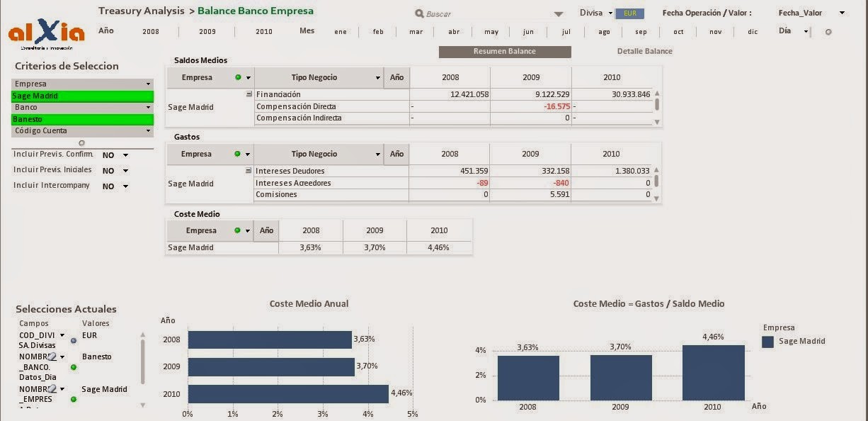Viewport: 868px width, 421px height.
Task: Expand the search box dropdown arrow
Action: tap(559, 14)
